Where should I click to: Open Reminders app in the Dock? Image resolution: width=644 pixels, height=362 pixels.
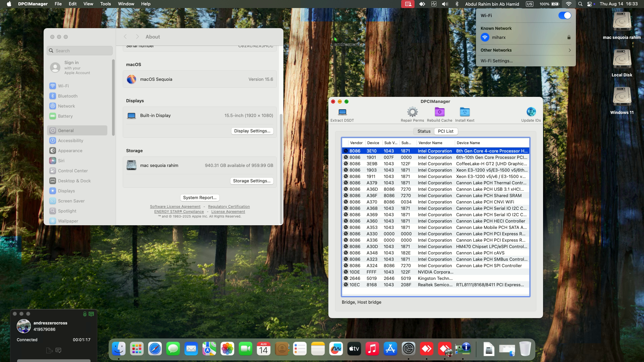(300, 349)
